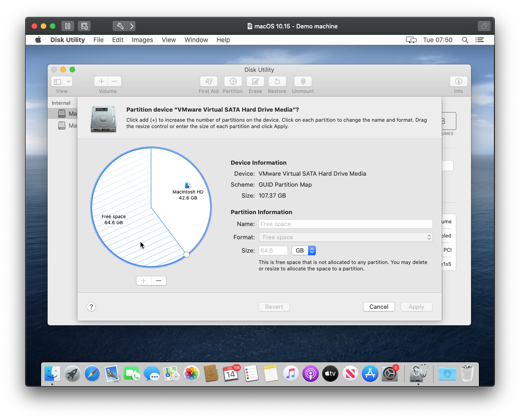Image resolution: width=520 pixels, height=420 pixels.
Task: Open Finder from the Dock
Action: 52,374
